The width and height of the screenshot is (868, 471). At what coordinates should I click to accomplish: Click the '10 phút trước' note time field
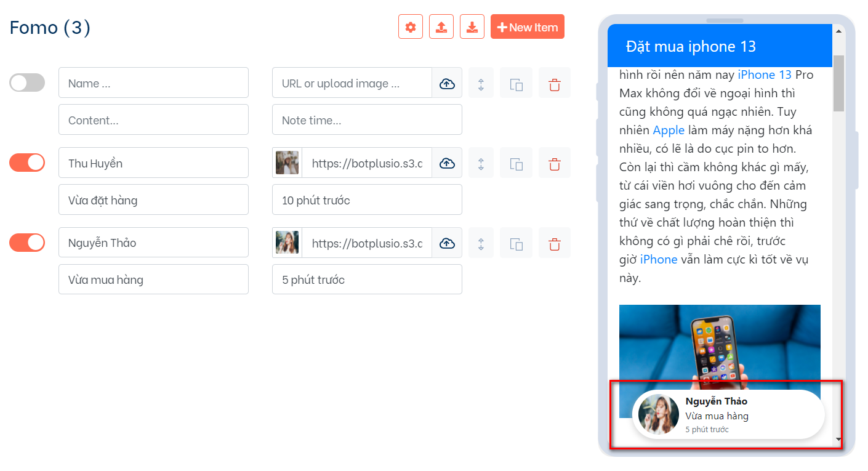[x=367, y=200]
